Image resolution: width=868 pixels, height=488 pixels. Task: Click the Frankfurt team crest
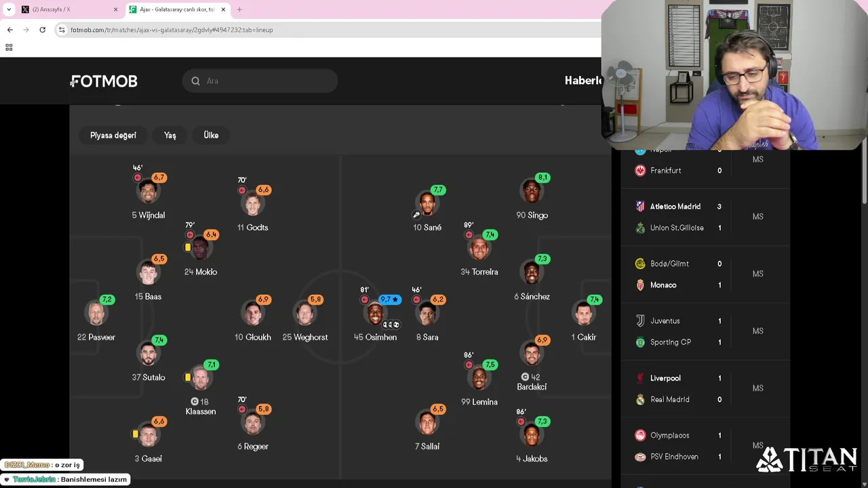[640, 171]
